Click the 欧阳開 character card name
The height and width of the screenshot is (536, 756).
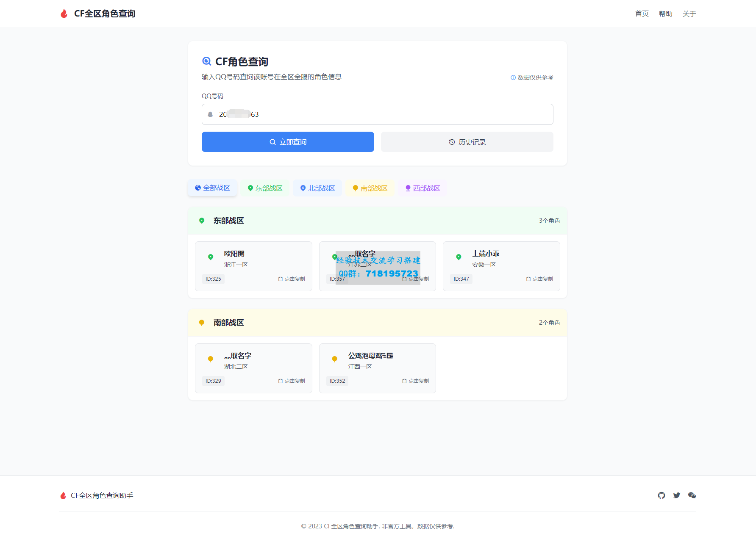pyautogui.click(x=234, y=254)
